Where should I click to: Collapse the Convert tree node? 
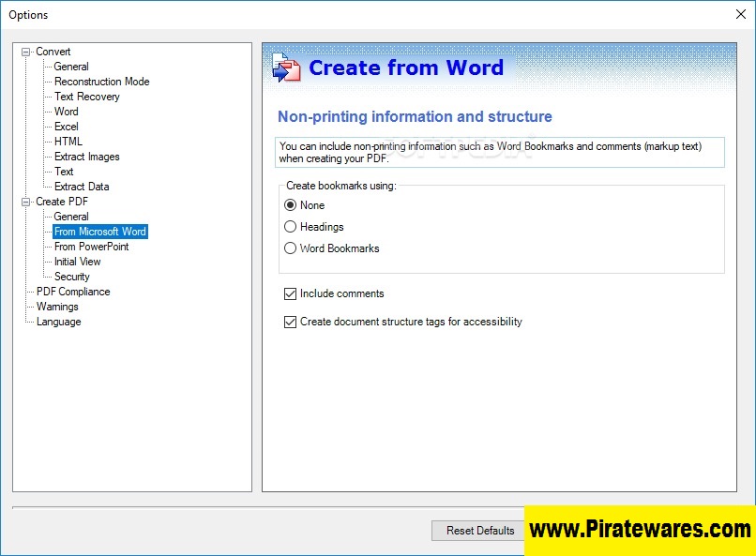pos(26,52)
